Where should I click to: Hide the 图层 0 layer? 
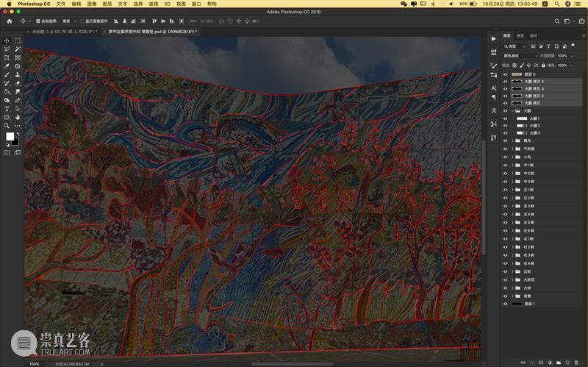(505, 74)
